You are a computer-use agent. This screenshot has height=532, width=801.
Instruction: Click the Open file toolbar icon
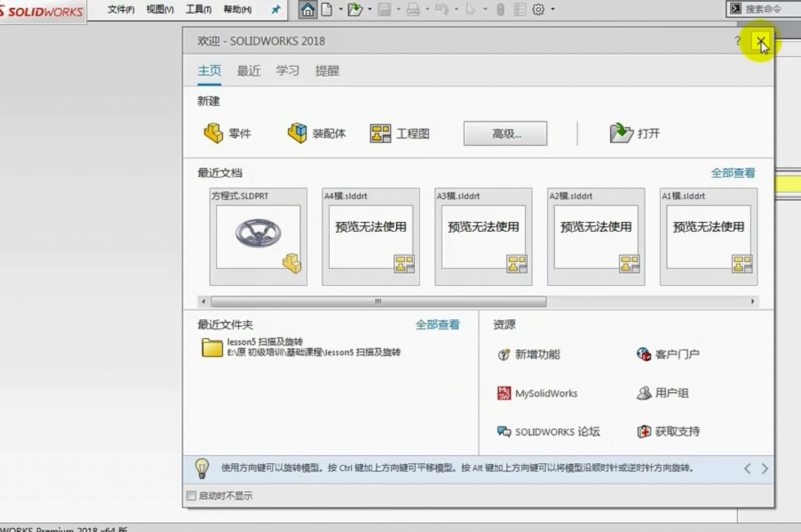tap(355, 10)
